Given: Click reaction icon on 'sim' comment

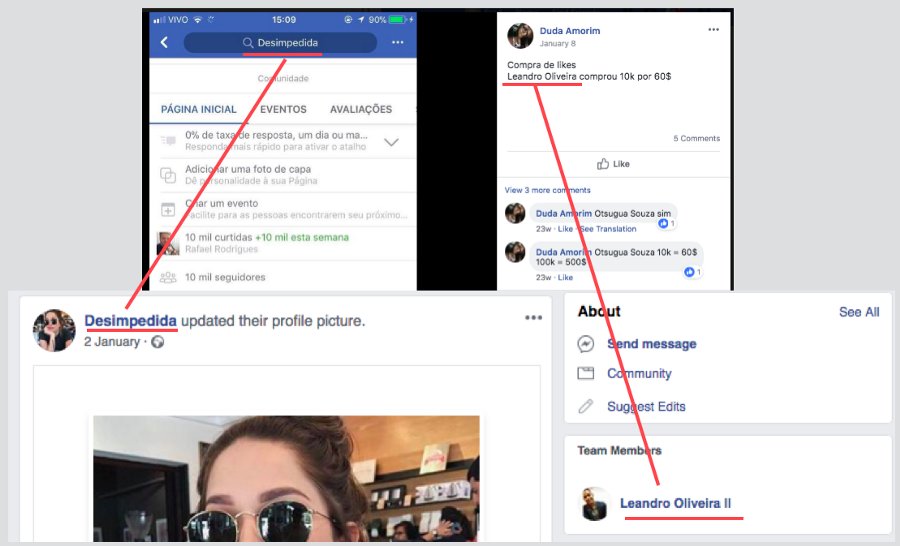Looking at the screenshot, I should (664, 223).
